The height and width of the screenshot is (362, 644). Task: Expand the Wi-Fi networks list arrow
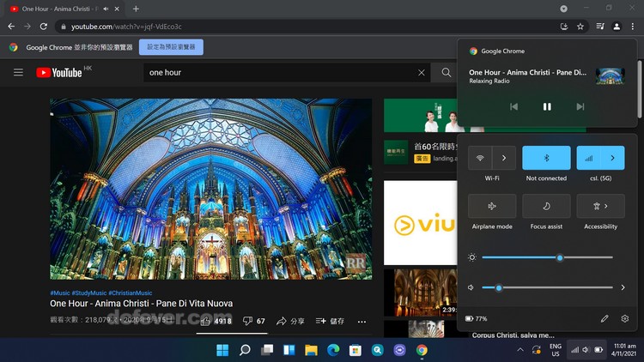[x=505, y=158]
